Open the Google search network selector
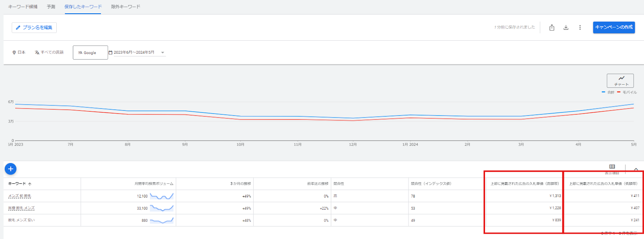This screenshot has height=239, width=644. (x=90, y=52)
